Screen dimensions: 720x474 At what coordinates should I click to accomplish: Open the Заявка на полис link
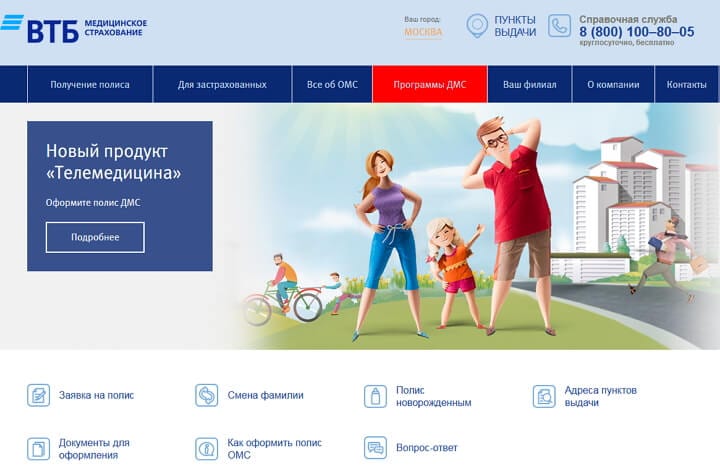coord(96,395)
